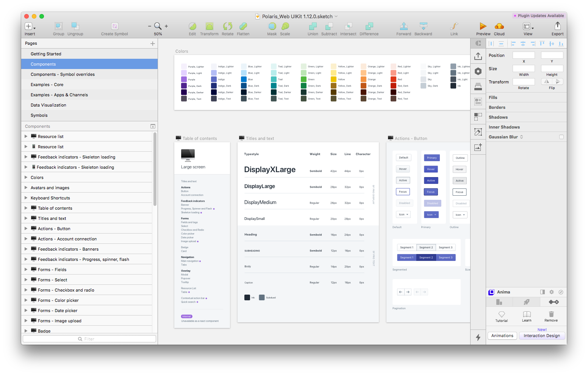Viewport: 588px width, 375px height.
Task: Expand the Keyboard Shortcuts layer group
Action: [x=26, y=198]
